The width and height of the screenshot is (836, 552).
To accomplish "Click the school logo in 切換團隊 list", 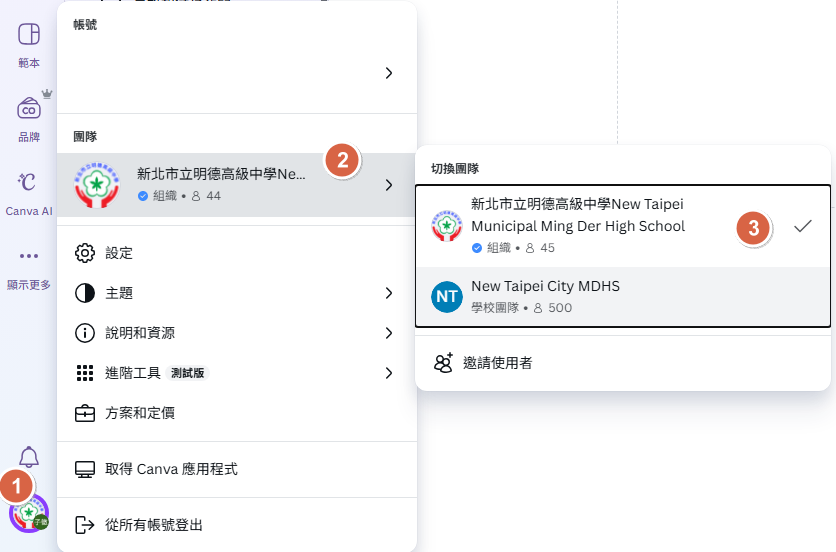I will pos(447,226).
